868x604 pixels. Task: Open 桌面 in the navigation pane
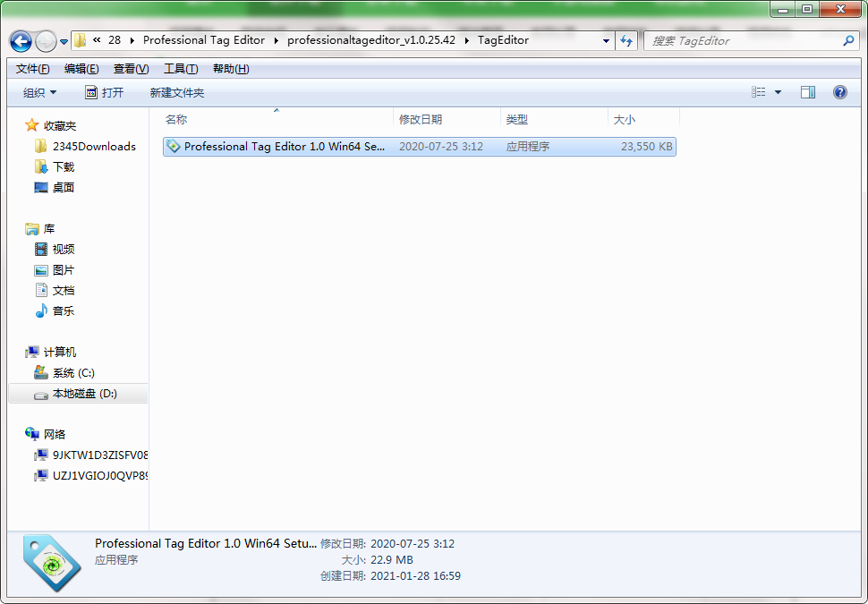coord(64,188)
